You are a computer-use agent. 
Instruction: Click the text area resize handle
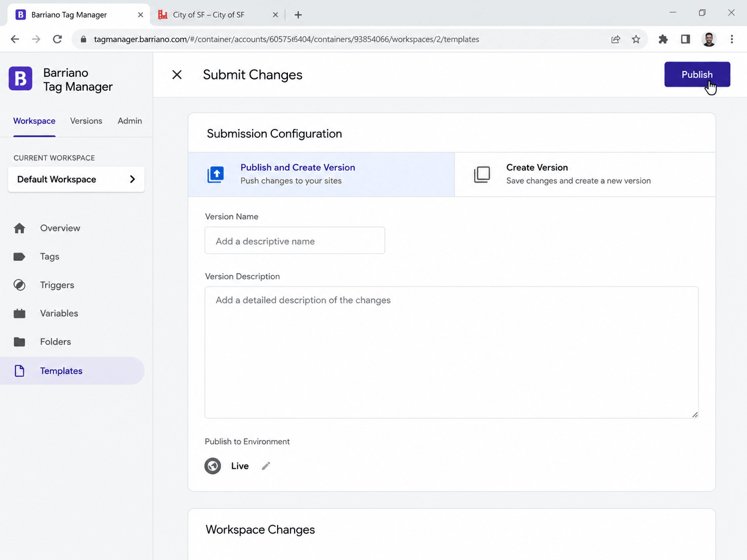click(695, 415)
